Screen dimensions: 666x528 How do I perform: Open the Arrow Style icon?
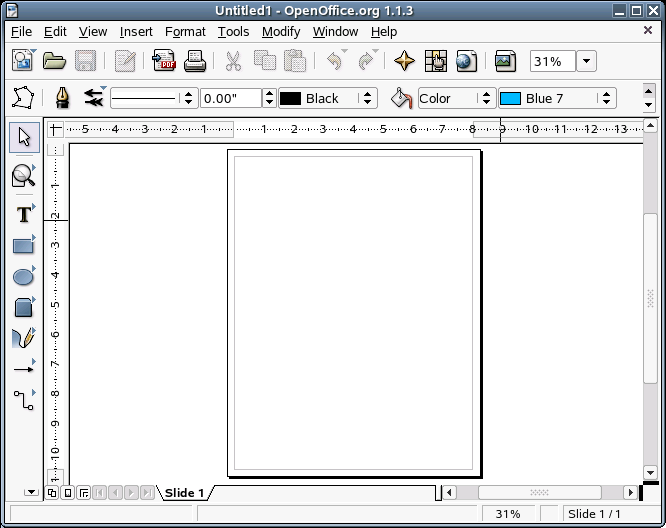point(93,98)
